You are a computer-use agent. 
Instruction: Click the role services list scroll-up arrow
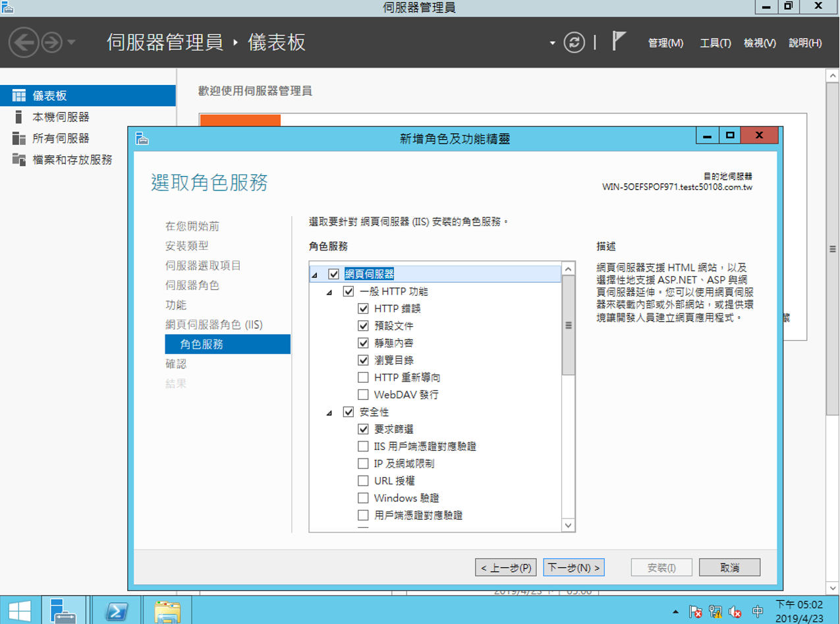[x=568, y=268]
